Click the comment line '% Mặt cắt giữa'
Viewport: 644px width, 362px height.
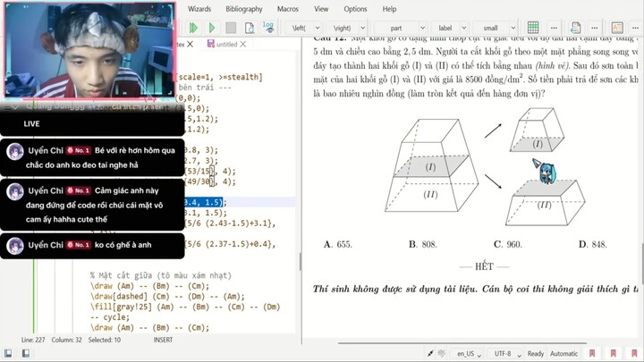tap(161, 275)
